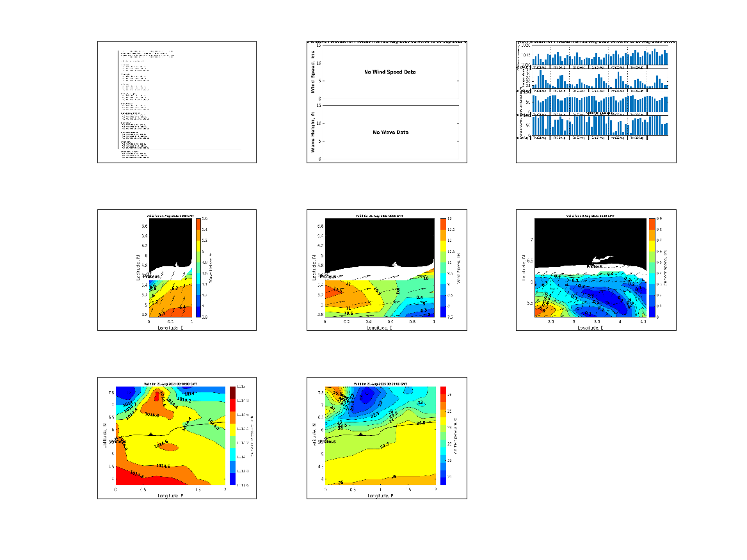Open the empty wind and wave forecast thumbnail
This screenshot has width=747, height=560.
387,102
